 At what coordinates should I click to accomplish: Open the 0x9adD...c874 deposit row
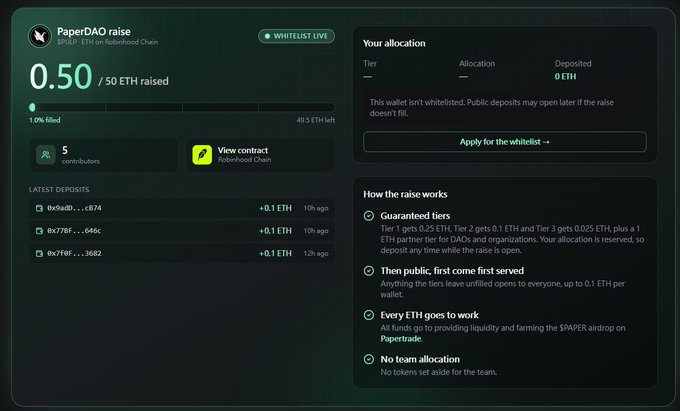pyautogui.click(x=182, y=208)
